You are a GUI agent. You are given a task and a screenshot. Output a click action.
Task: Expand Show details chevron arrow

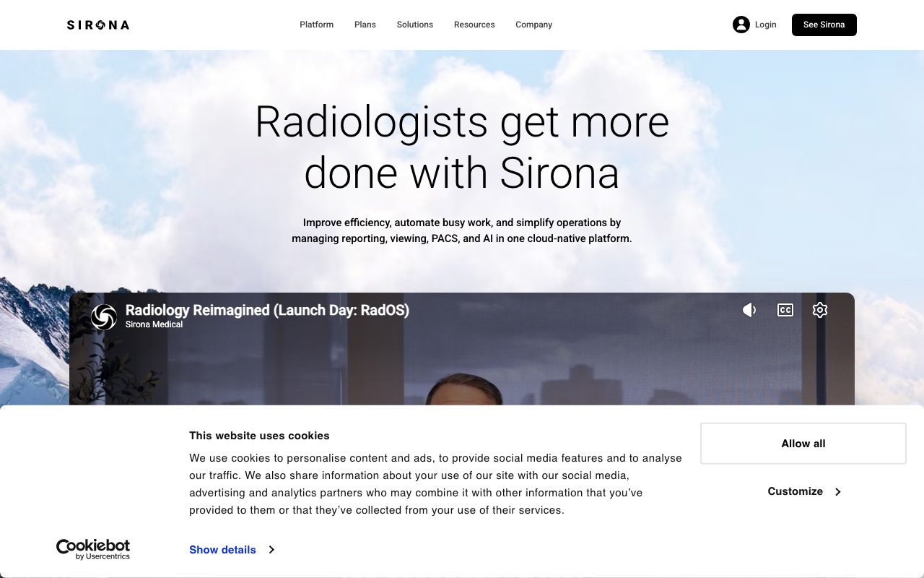(x=271, y=550)
